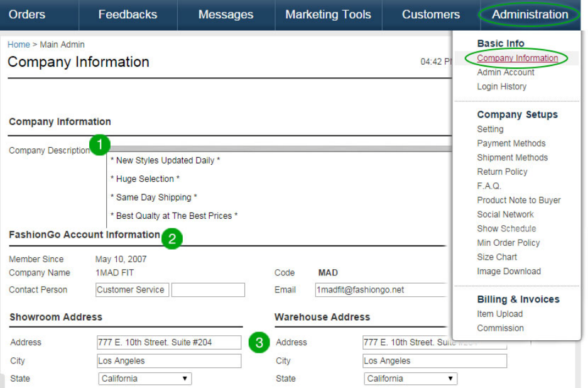Open the Feedbacks navigation tab
Image resolution: width=588 pixels, height=388 pixels.
(x=128, y=14)
